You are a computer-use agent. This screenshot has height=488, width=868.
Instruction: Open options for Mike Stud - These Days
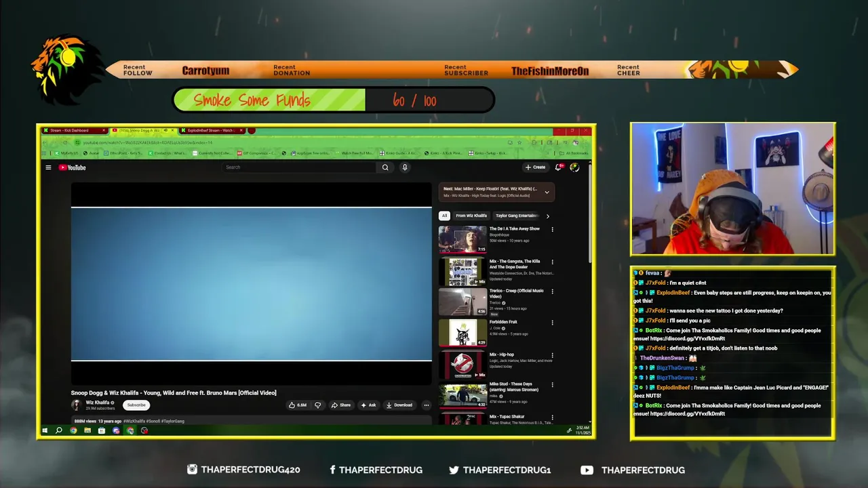click(x=552, y=386)
